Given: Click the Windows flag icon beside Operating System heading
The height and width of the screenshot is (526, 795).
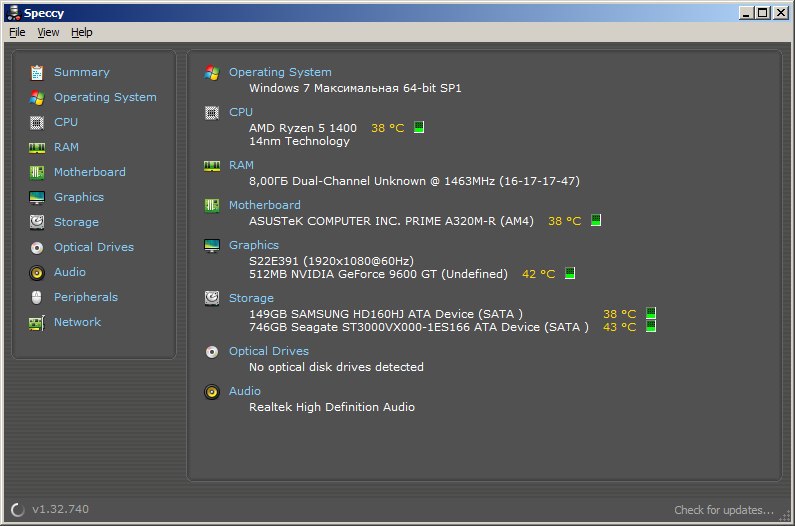Looking at the screenshot, I should tap(212, 73).
